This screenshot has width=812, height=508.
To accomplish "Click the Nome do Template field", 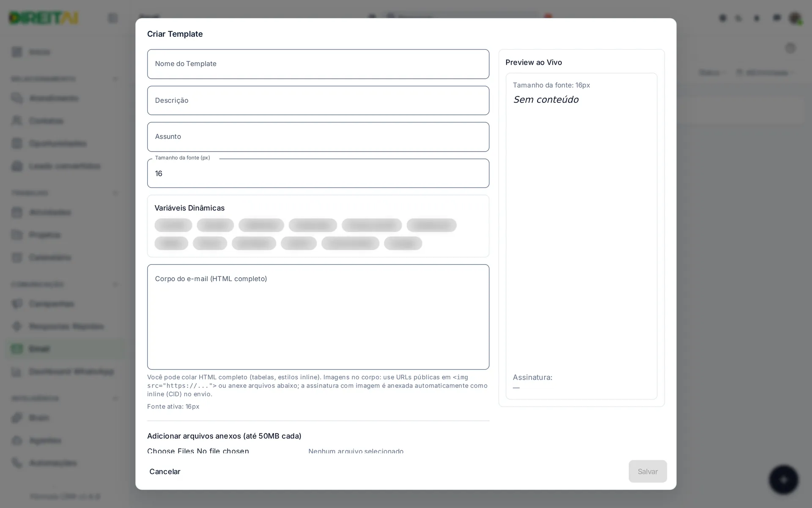I will [x=318, y=64].
